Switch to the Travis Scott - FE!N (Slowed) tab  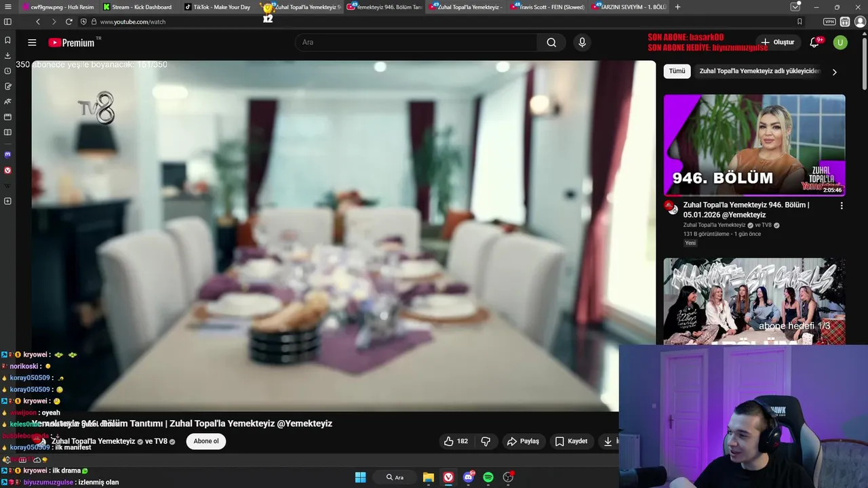point(547,7)
